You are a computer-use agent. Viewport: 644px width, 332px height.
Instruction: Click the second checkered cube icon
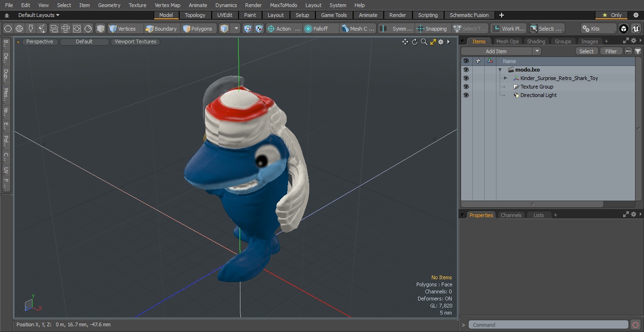(259, 29)
